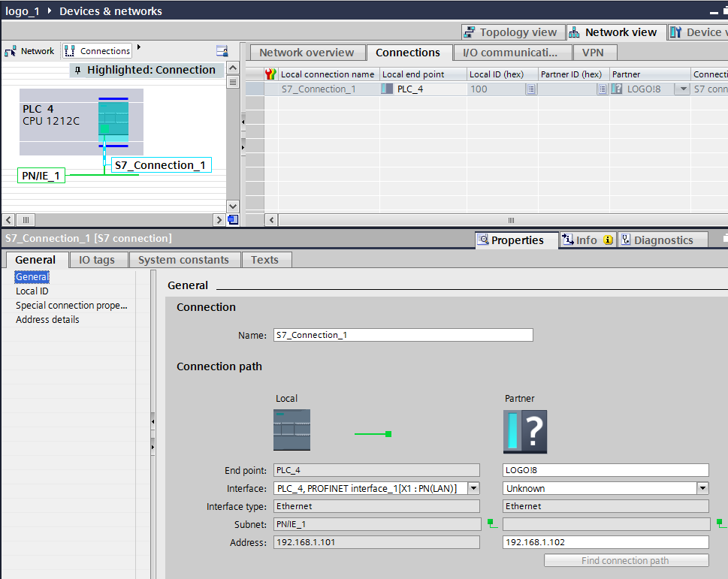Open the Partner dropdown in the table row
Viewport: 728px width, 579px height.
pyautogui.click(x=682, y=89)
